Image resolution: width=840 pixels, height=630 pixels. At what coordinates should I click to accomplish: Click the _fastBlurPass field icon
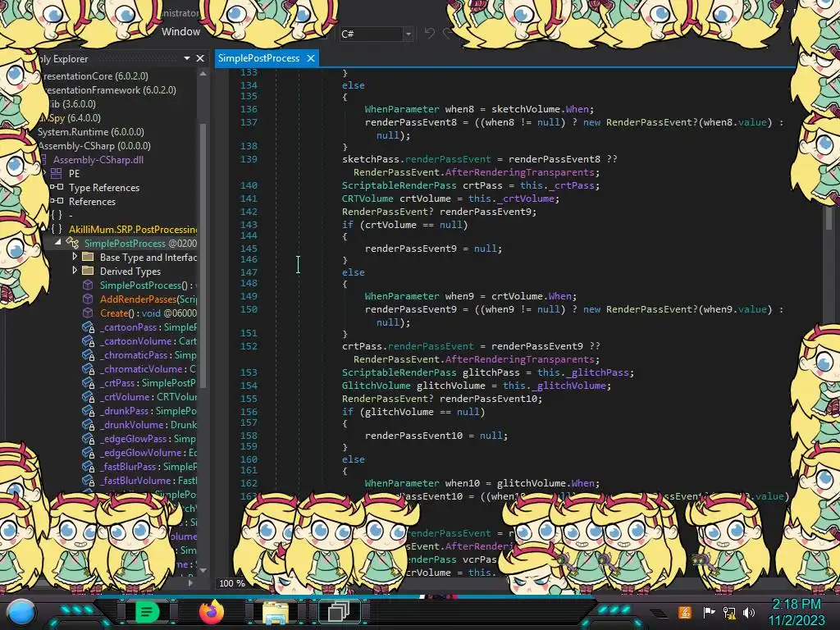coord(89,467)
